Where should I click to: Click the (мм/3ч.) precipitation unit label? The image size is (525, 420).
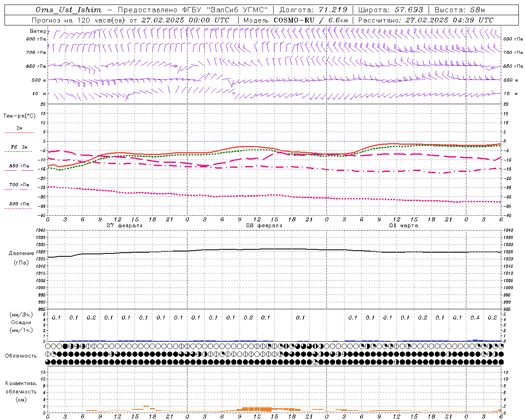coord(21,315)
